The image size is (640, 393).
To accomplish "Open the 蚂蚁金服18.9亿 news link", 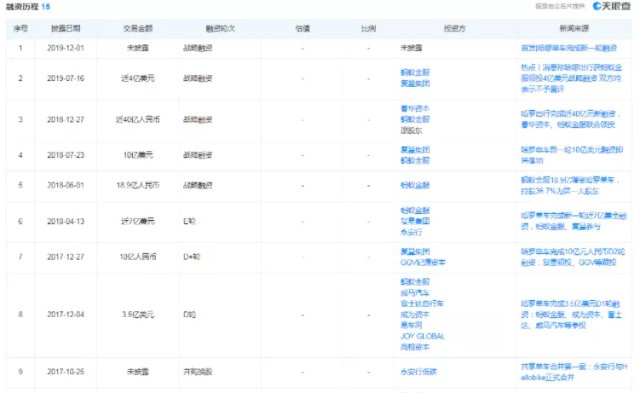I will (x=570, y=185).
